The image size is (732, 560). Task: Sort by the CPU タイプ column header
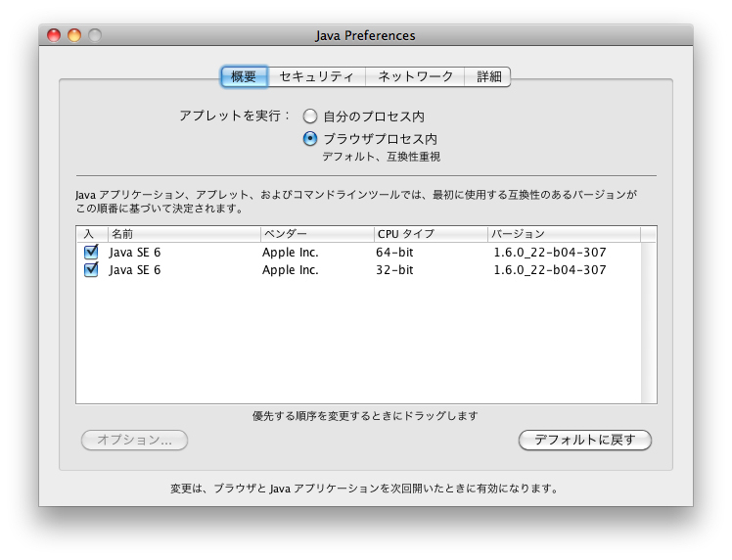click(430, 234)
